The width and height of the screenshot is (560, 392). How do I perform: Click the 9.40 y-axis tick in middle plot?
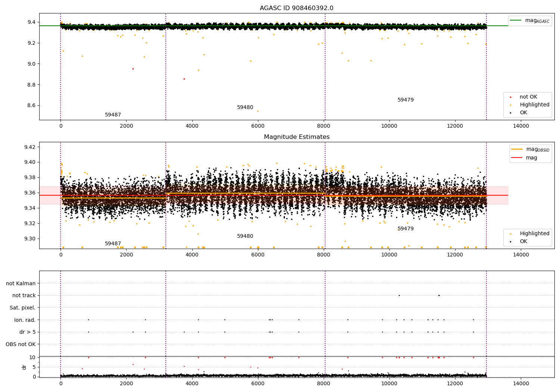(30, 162)
